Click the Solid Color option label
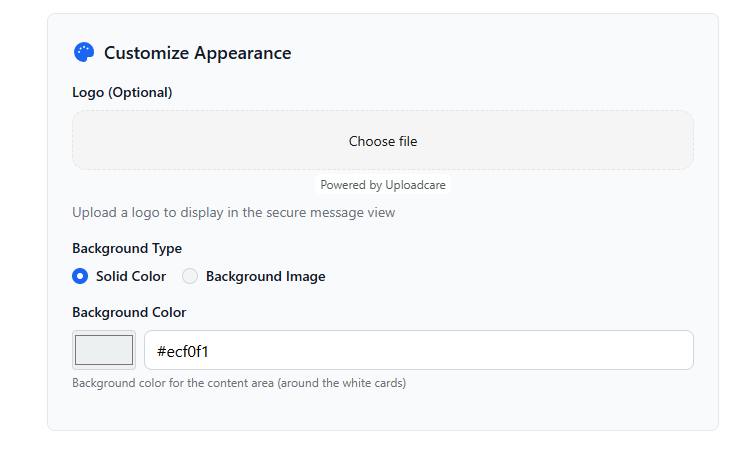Screen dimensions: 734x457 click(131, 276)
